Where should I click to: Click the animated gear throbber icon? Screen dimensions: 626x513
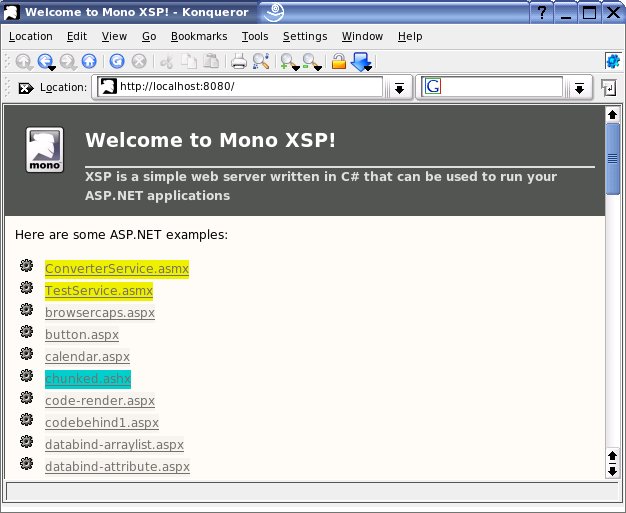(x=613, y=61)
